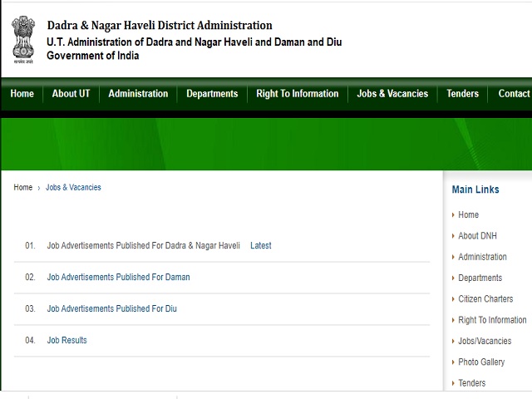This screenshot has width=532, height=399.
Task: Click the breadcrumb separator chevron
Action: (39, 188)
